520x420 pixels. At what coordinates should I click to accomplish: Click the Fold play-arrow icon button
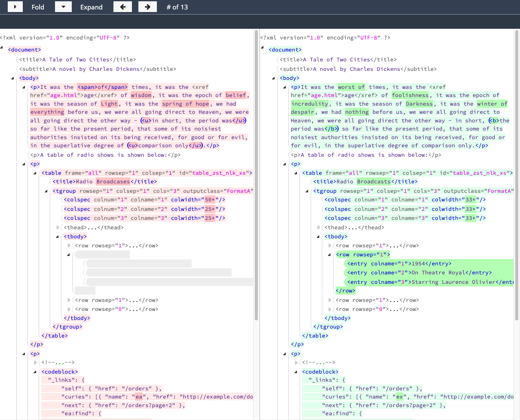click(x=15, y=7)
